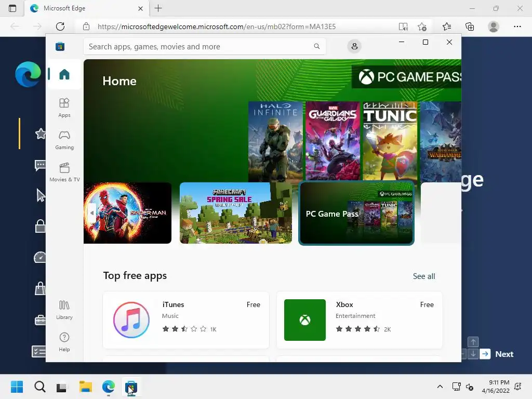Open File Explorer from the taskbar

click(86, 387)
